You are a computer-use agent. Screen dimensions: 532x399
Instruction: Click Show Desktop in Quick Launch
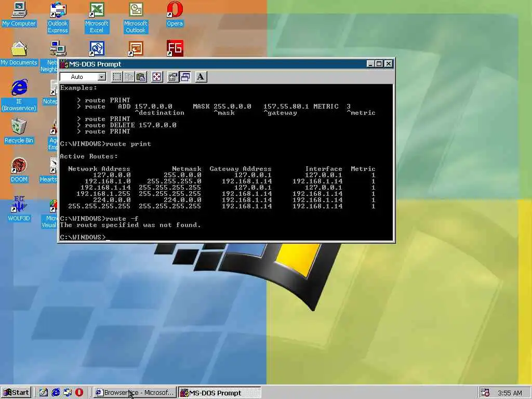coord(44,393)
